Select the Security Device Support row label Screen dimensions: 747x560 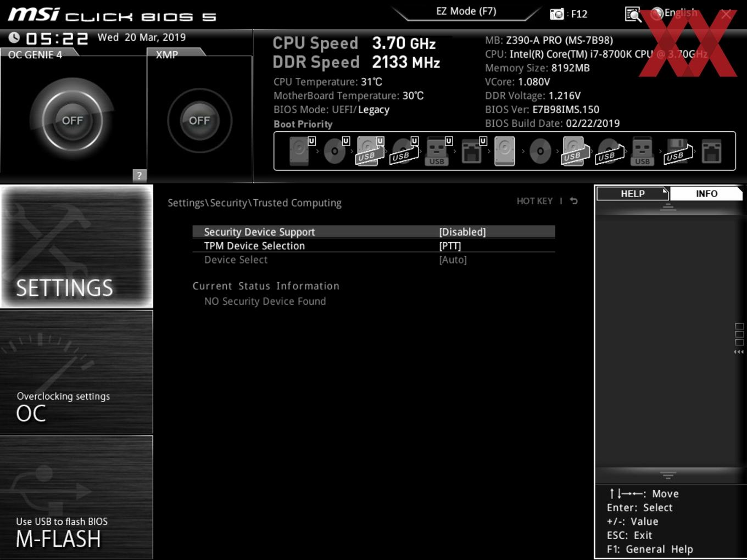[x=259, y=232]
